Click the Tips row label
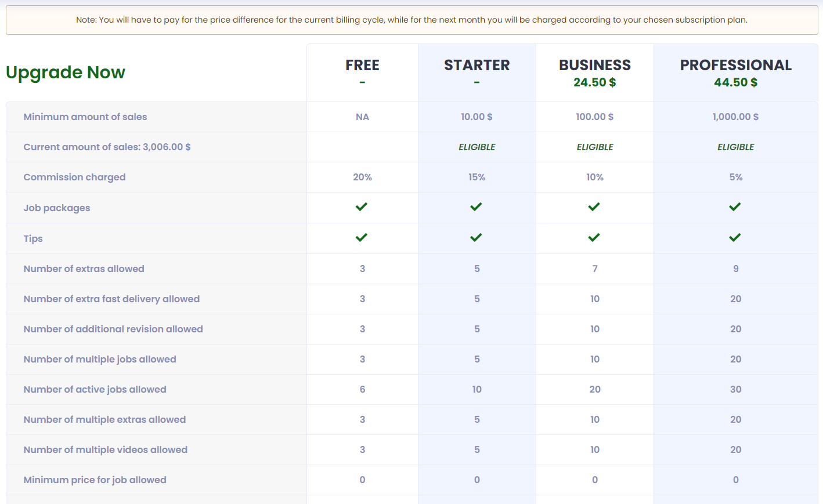 [33, 239]
